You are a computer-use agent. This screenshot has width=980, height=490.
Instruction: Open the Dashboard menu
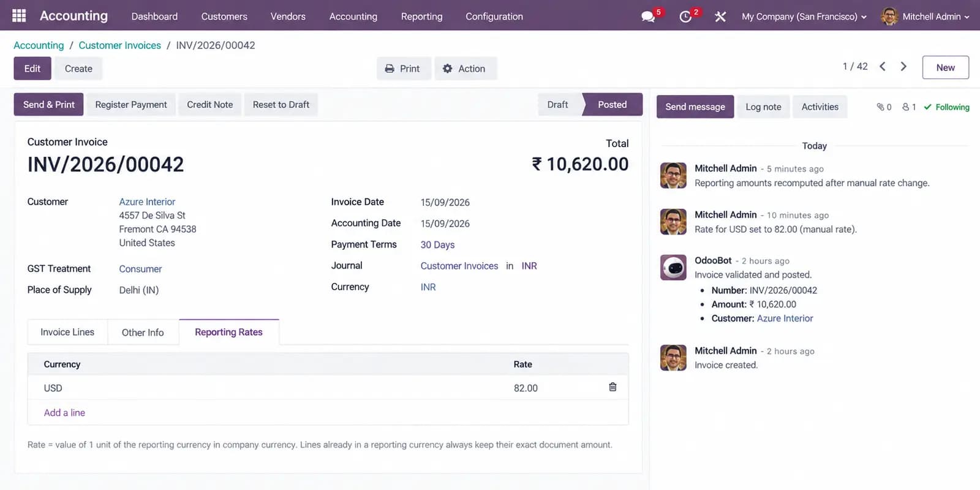coord(154,17)
